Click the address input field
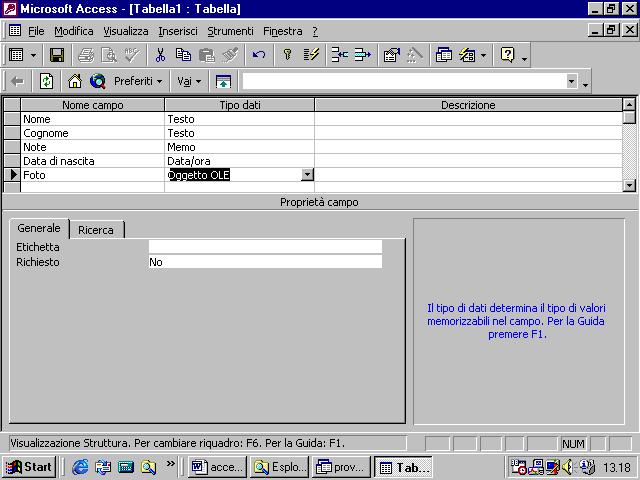Viewport: 640px width, 480px height. (x=404, y=81)
